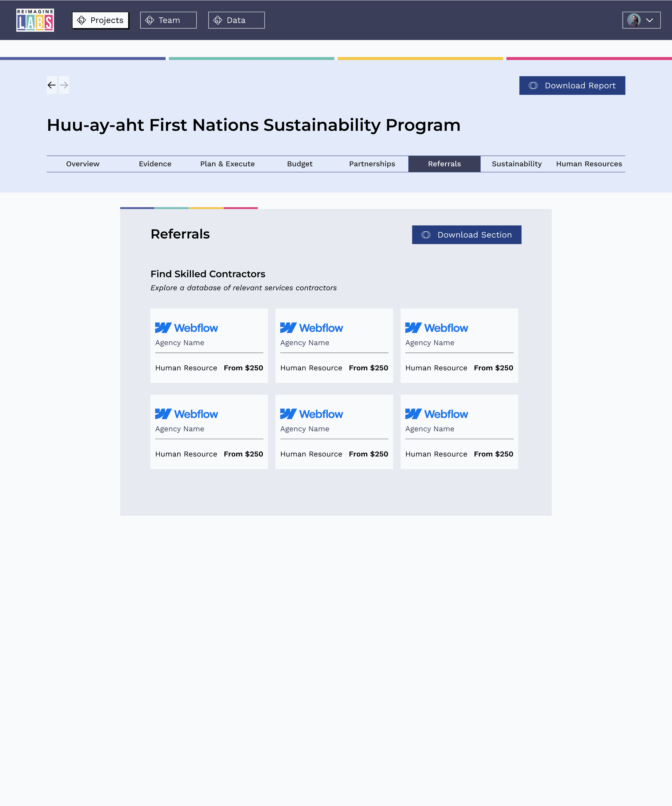Click the Download Section button
Screen dimensions: 672x806
point(466,235)
